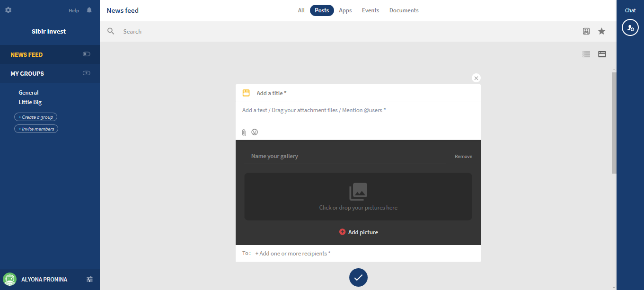This screenshot has height=290, width=644.
Task: Select the Posts tab
Action: [x=322, y=10]
